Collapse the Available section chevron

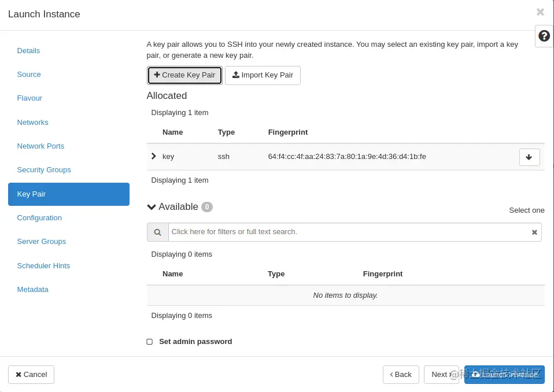click(152, 207)
